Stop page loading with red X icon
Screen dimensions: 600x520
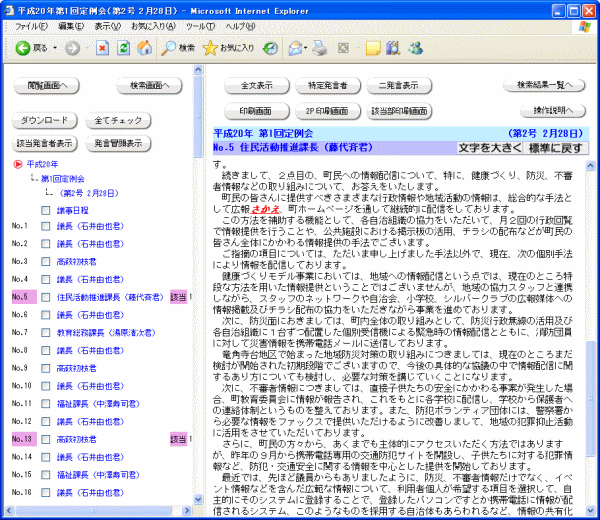click(102, 48)
